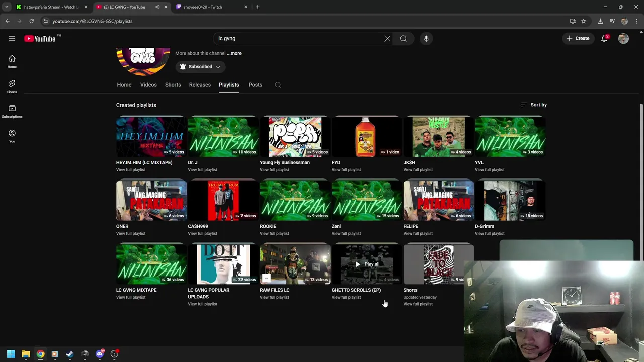Go back in browser history
The height and width of the screenshot is (362, 644).
[x=7, y=21]
